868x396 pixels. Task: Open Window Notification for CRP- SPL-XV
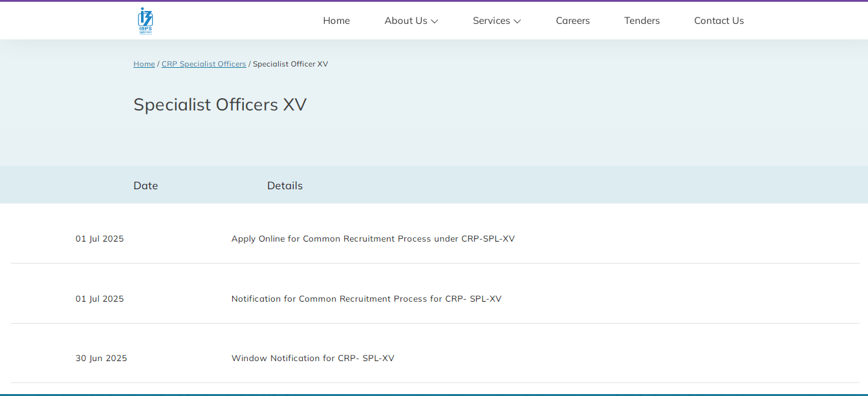tap(313, 359)
